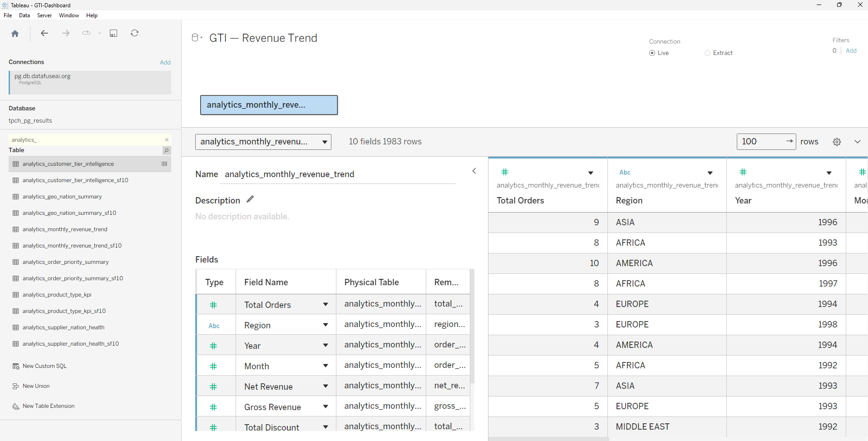868x441 pixels.
Task: Edit description with pencil icon
Action: (250, 199)
